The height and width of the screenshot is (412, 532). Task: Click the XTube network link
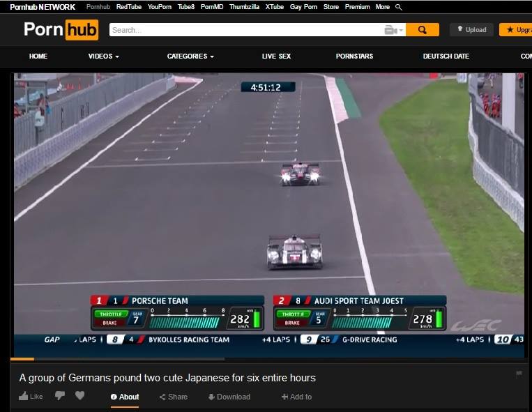click(274, 7)
